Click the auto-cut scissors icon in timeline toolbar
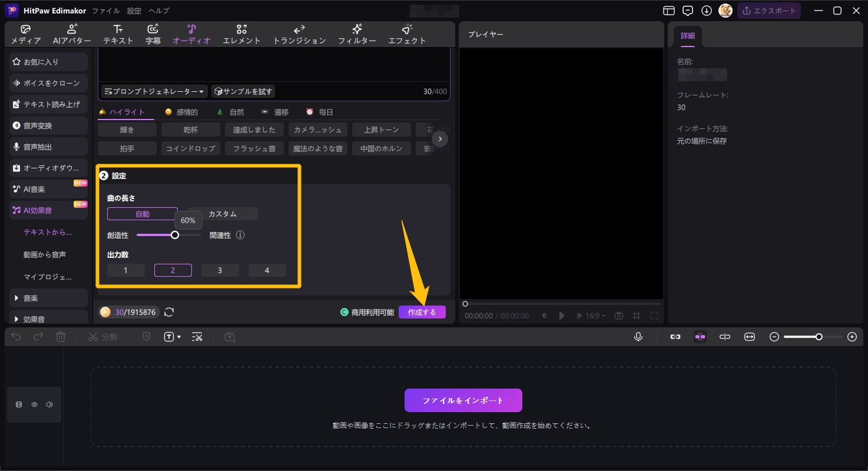Screen dimensions: 868x471 click(197, 337)
